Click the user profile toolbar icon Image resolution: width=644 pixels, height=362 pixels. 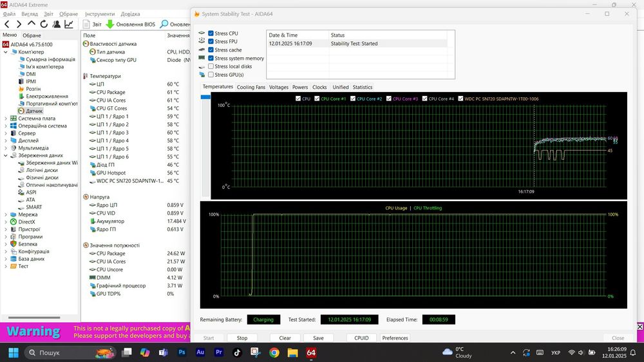pyautogui.click(x=57, y=24)
